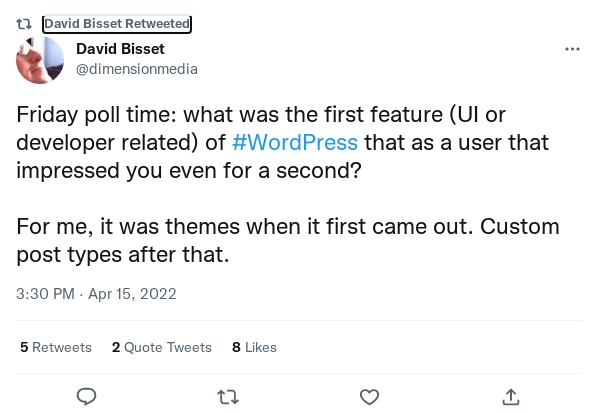
Task: Click the 3:30 PM timestamp
Action: click(x=45, y=294)
